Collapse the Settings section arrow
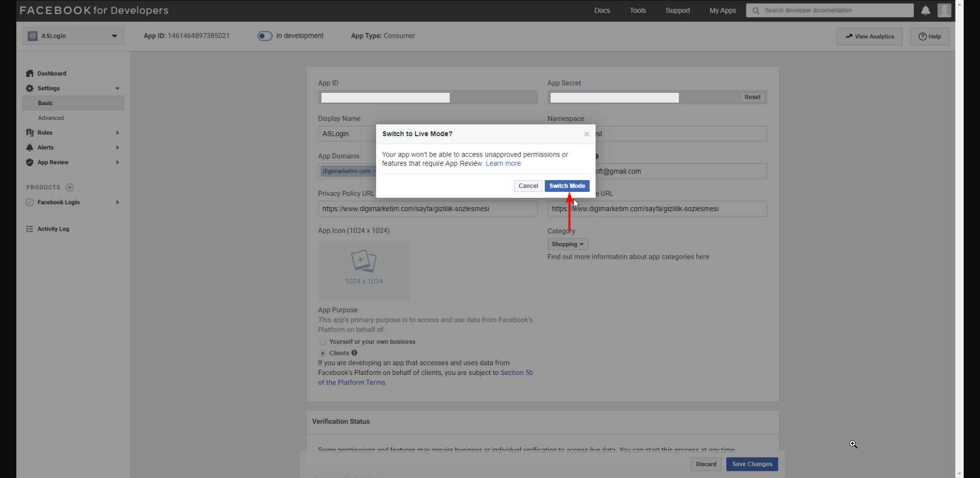This screenshot has height=478, width=980. 117,88
